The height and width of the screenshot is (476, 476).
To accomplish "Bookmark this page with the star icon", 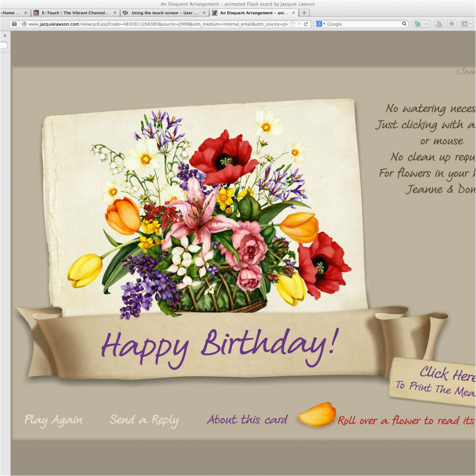I will (293, 24).
